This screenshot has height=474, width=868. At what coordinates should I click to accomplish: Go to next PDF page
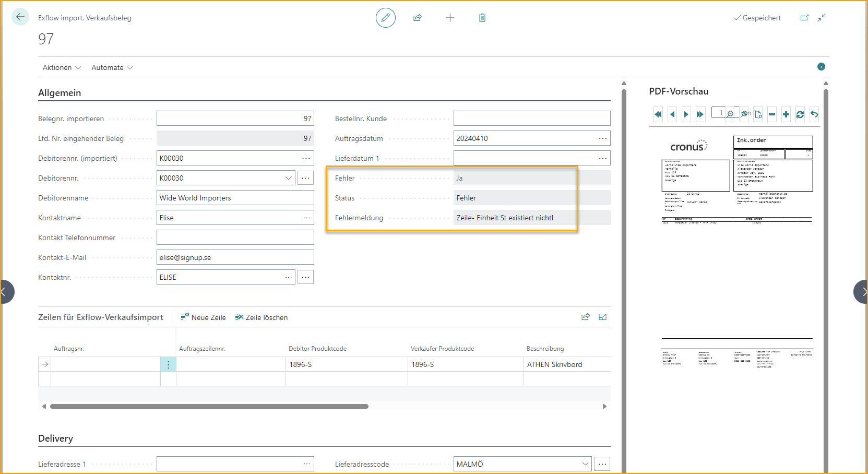coord(686,114)
